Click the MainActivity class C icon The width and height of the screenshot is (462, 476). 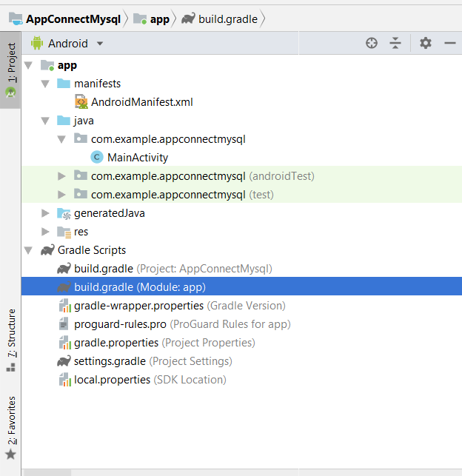pyautogui.click(x=97, y=157)
